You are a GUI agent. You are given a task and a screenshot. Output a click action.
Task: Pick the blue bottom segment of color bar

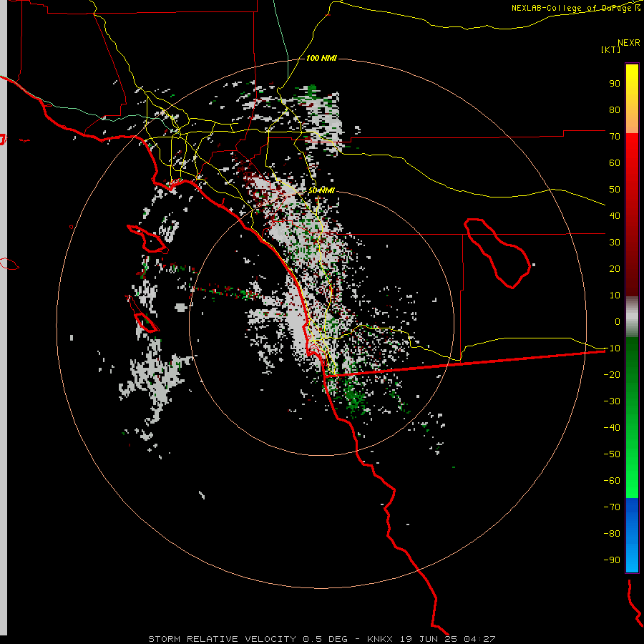pyautogui.click(x=632, y=535)
